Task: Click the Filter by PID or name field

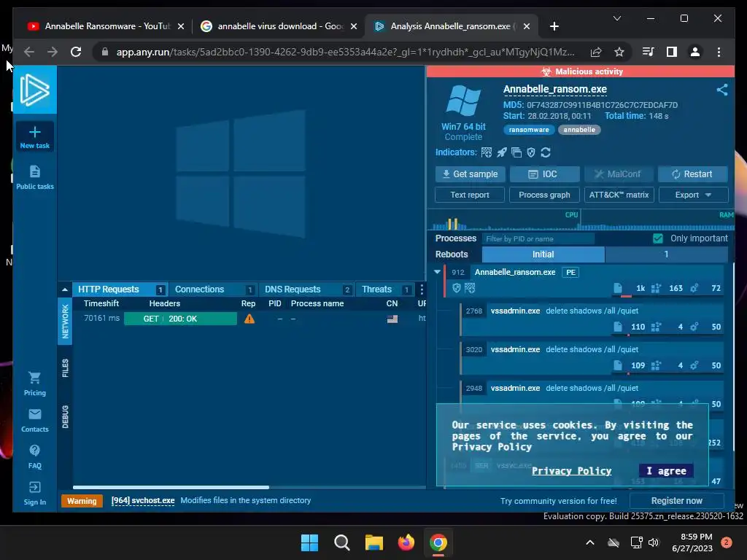Action: pos(538,238)
